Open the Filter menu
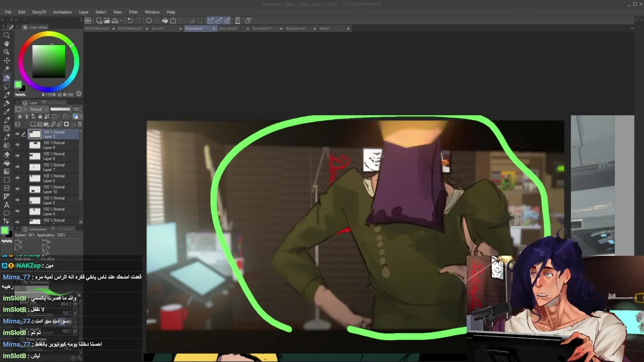 [133, 12]
